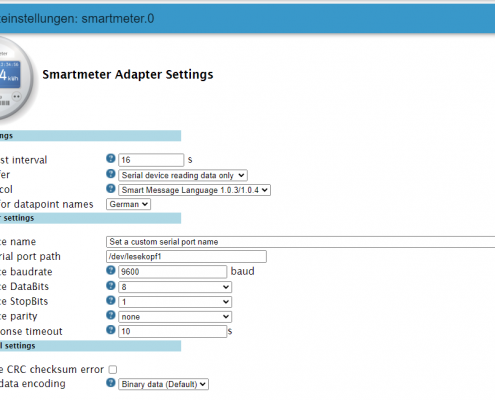Click help icon next to Serial device dropdown
This screenshot has width=495, height=400.
coord(111,174)
